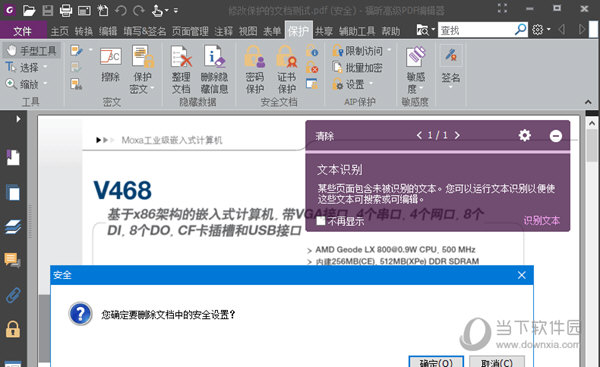The width and height of the screenshot is (600, 367).
Task: Switch to Accessibility tools (辅助工具) tab
Action: click(357, 31)
